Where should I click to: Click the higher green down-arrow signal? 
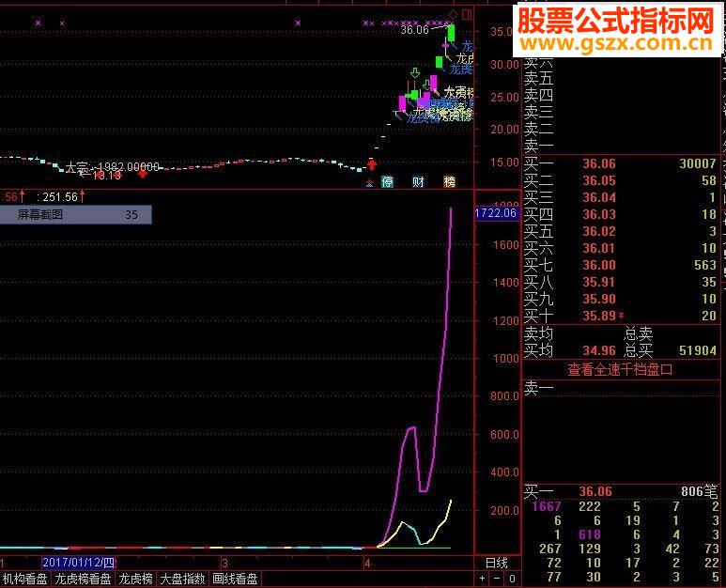pos(415,72)
